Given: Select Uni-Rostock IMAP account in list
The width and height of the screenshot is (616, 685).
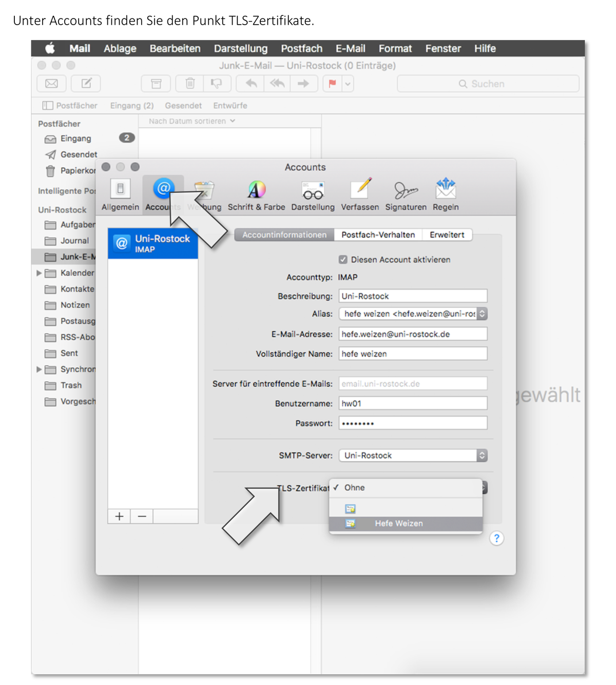Looking at the screenshot, I should [x=153, y=243].
